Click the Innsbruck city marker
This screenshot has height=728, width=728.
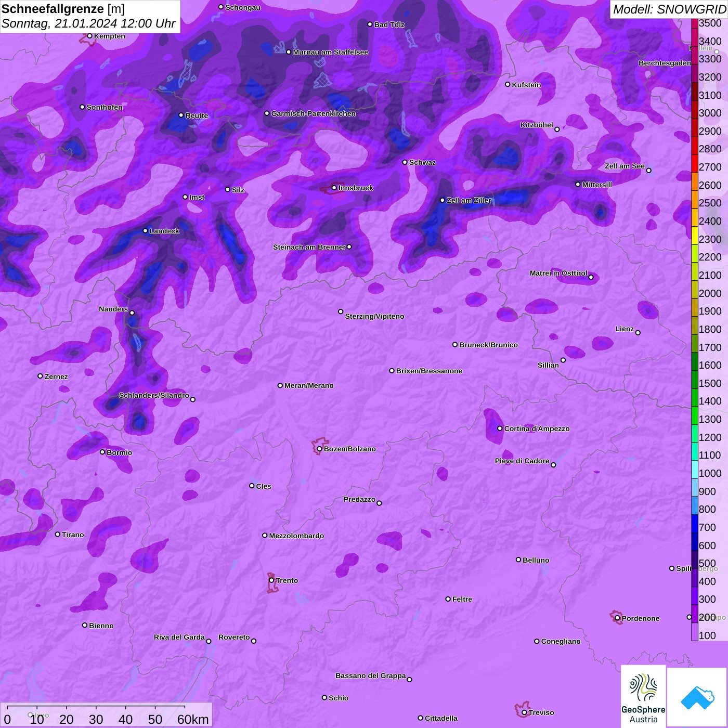(334, 188)
